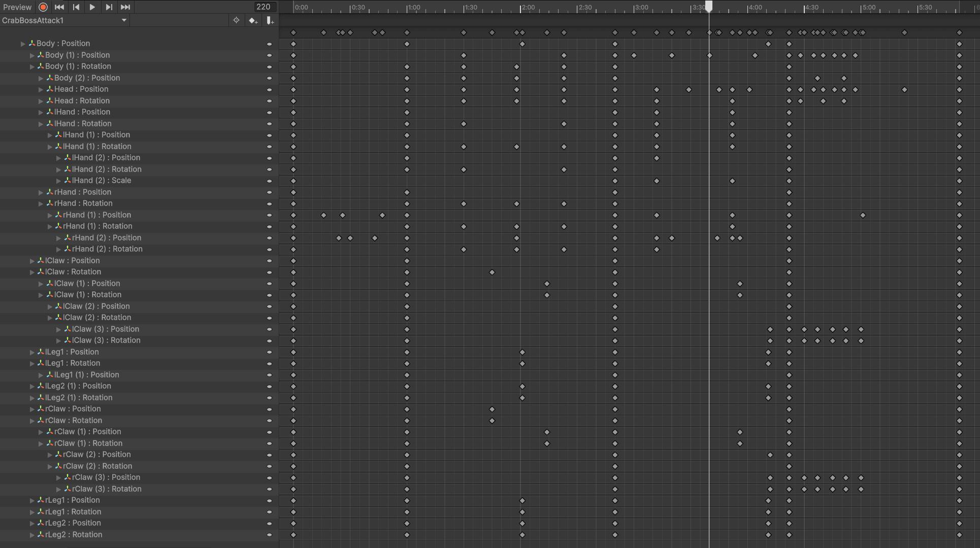Image resolution: width=980 pixels, height=548 pixels.
Task: Jump to first keyframe of clip
Action: click(x=59, y=7)
